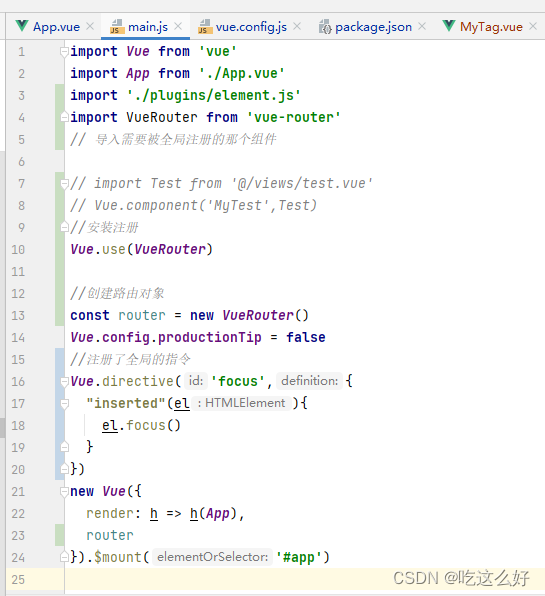Click the 'elementOrSelector:' parameter hint
The image size is (545, 596).
pyautogui.click(x=212, y=557)
